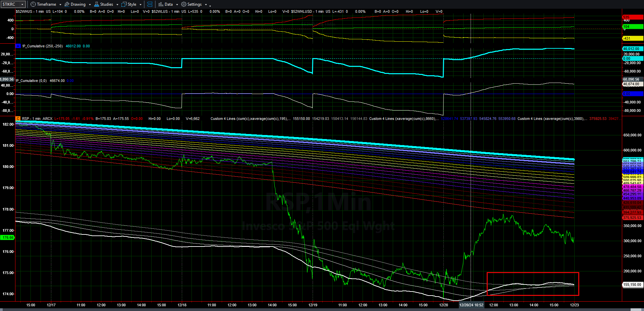Click the green 176.66 price marker
Screen dimensions: 644x311
tap(7, 237)
